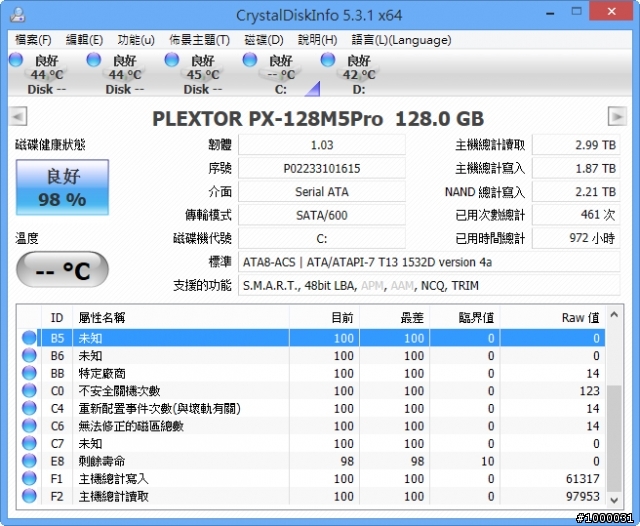
Task: Click the serial number P02233101615 field
Action: click(x=322, y=168)
